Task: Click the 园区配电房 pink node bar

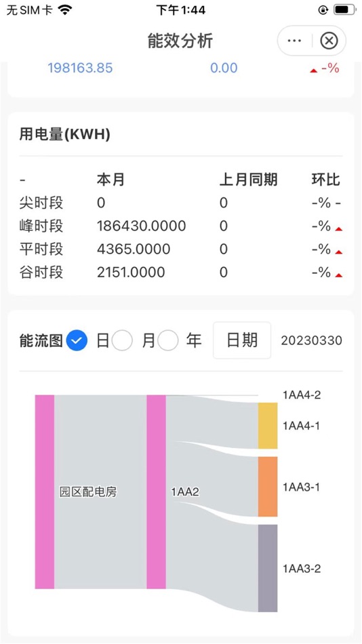Action: tap(44, 491)
